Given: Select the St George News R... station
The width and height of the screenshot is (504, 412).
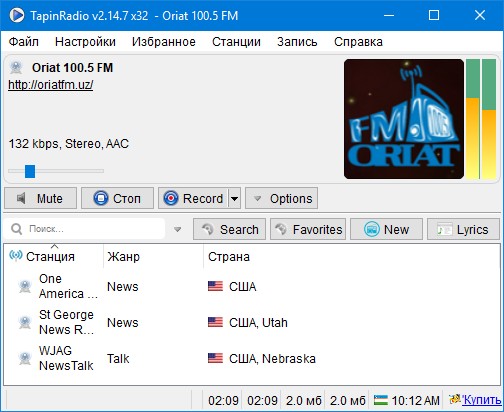Looking at the screenshot, I should (x=252, y=322).
